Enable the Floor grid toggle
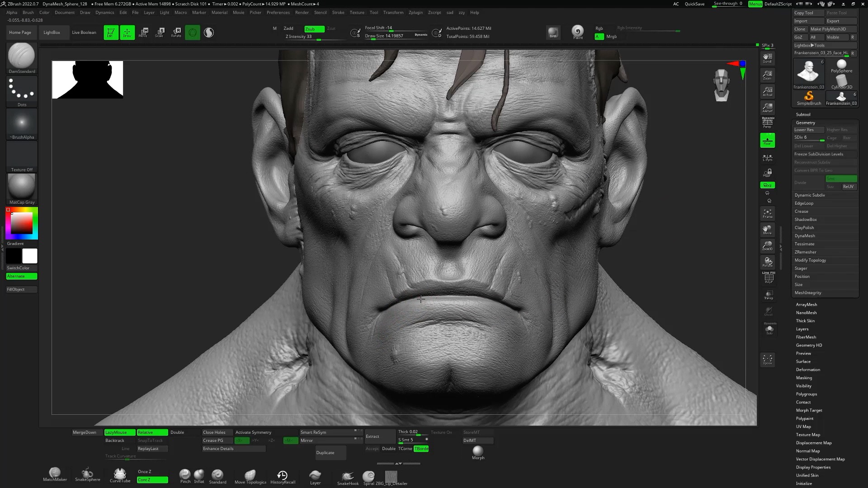This screenshot has width=868, height=488. coord(767,140)
